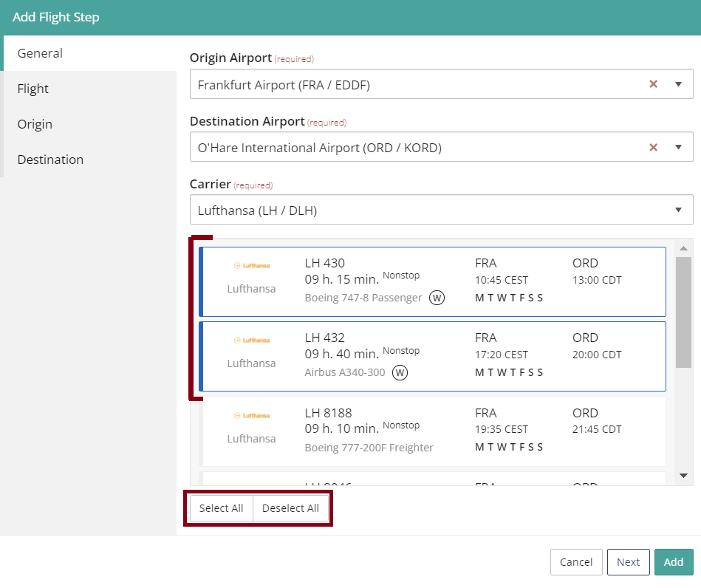Click the Lufthansa logo on the LH 8188 card

click(251, 415)
